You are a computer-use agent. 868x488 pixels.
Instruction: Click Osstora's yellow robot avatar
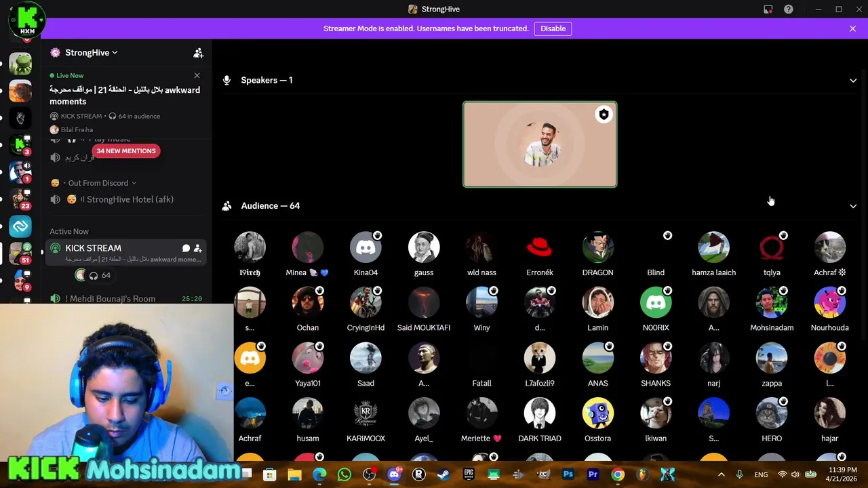click(x=597, y=413)
